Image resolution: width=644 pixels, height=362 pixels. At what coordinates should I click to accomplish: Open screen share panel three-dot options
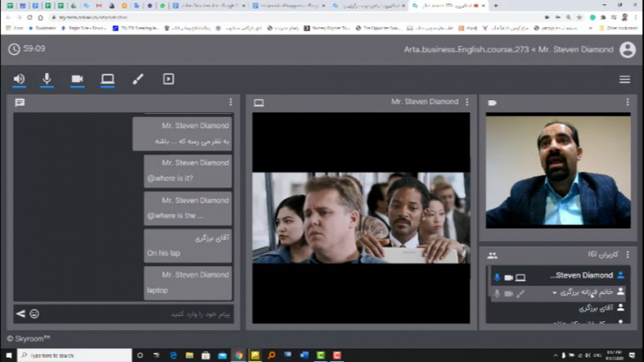[x=467, y=102]
